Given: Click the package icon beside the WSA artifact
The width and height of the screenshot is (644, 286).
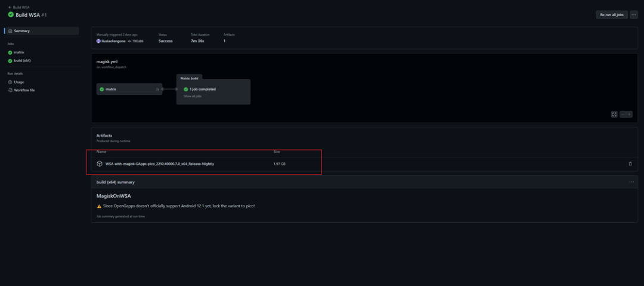Looking at the screenshot, I should pos(100,164).
